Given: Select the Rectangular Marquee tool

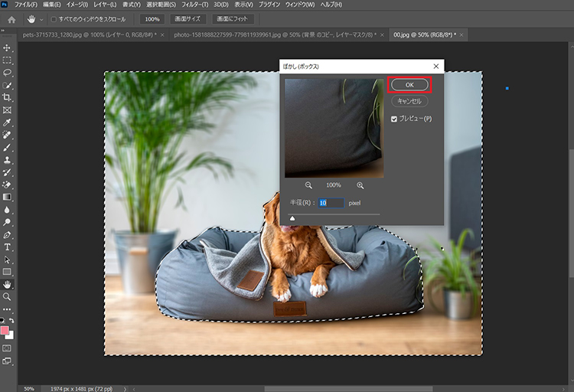Looking at the screenshot, I should click(7, 60).
